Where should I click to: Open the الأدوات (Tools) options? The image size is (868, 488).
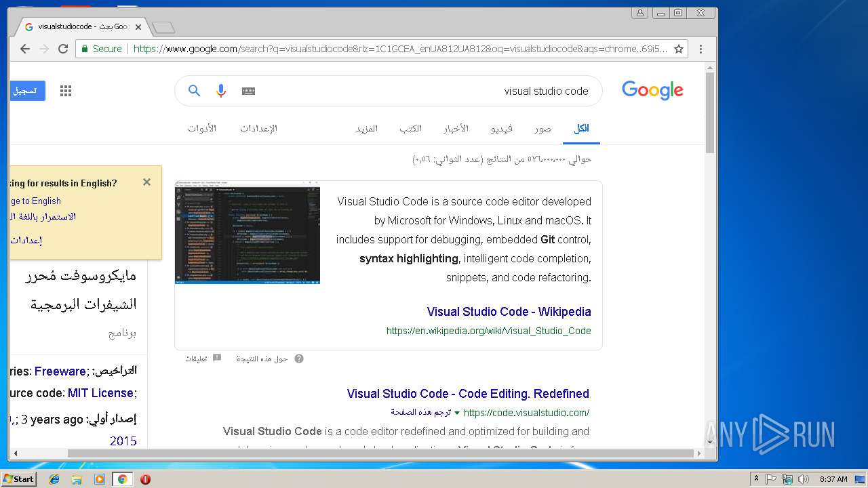pyautogui.click(x=202, y=128)
